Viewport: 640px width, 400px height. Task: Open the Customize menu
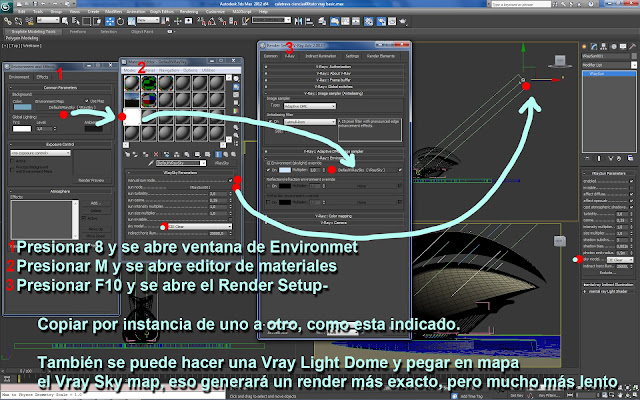215,12
